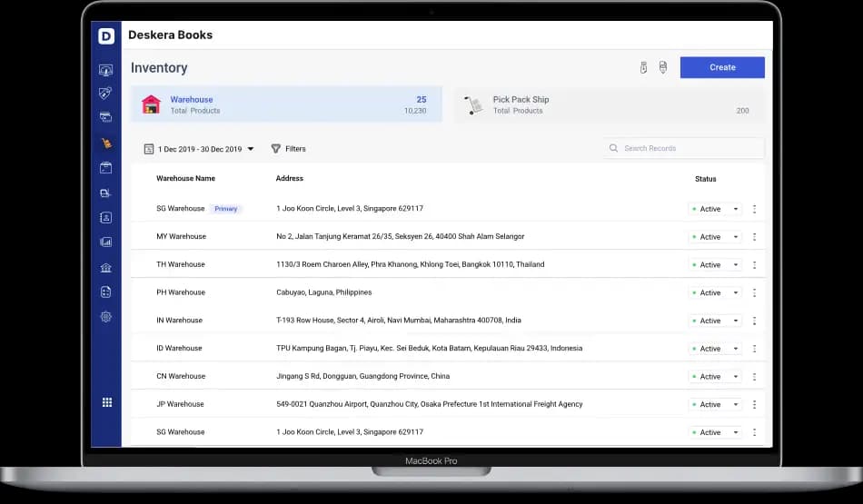Open more options for JP Warehouse
The height and width of the screenshot is (504, 863).
pos(754,404)
